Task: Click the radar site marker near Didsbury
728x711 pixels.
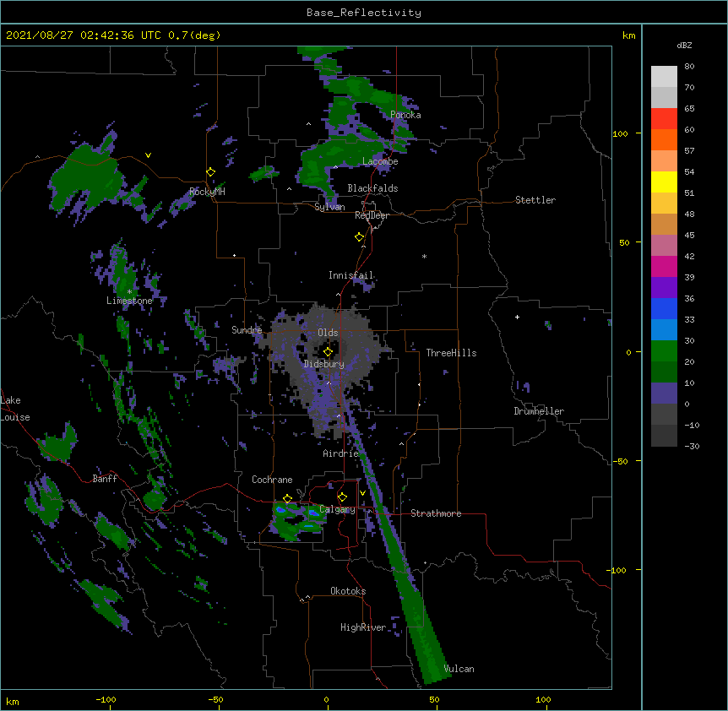Action: 328,352
